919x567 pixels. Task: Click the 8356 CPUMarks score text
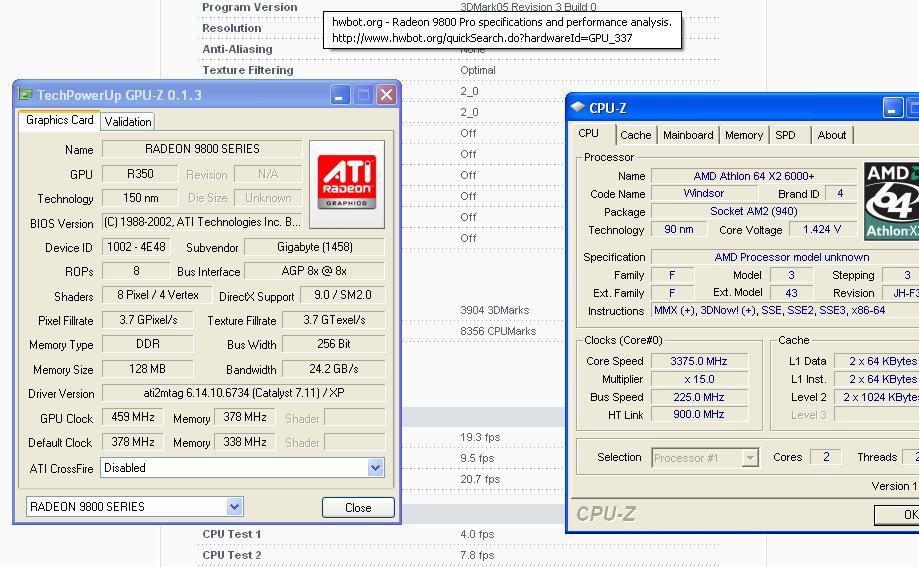pos(498,331)
